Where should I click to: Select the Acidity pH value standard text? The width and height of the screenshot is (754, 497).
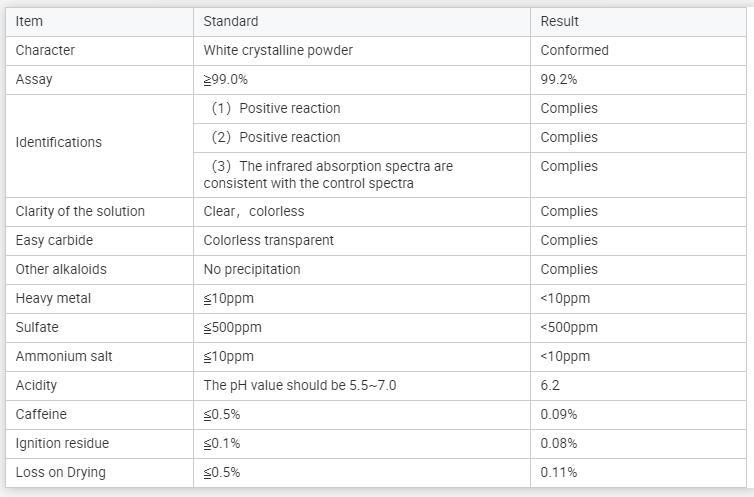[299, 385]
